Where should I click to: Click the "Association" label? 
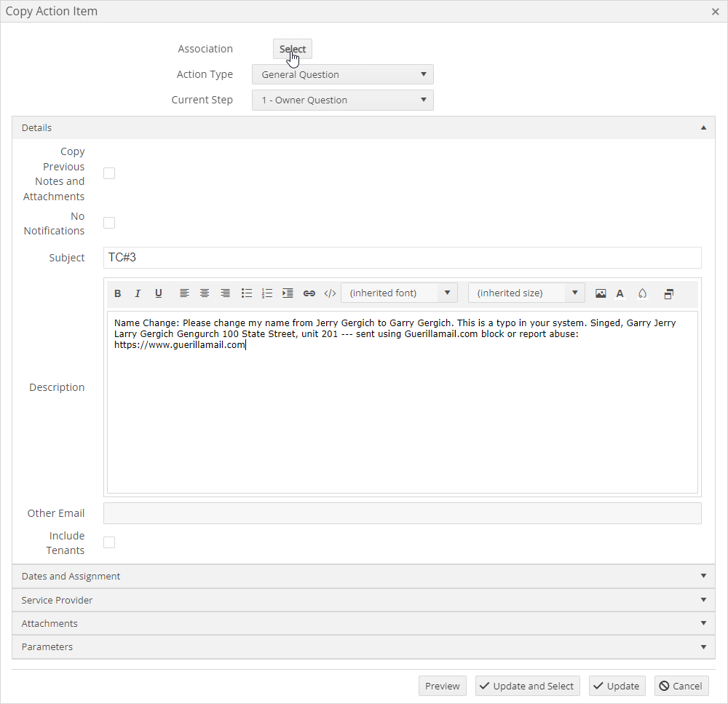205,49
